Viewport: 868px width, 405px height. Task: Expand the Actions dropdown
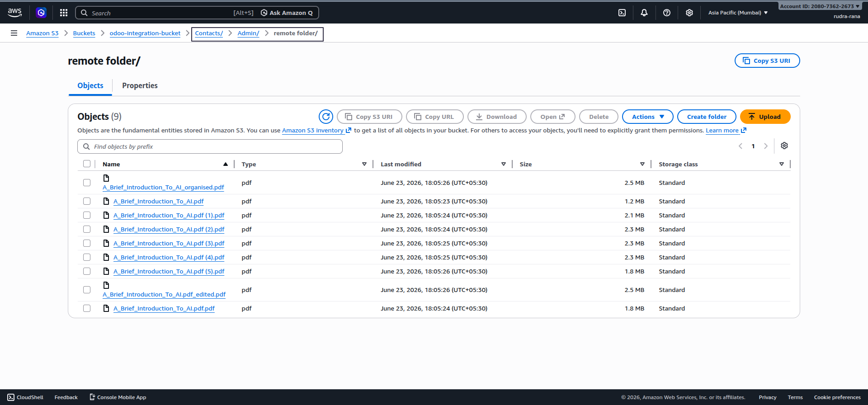coord(648,117)
